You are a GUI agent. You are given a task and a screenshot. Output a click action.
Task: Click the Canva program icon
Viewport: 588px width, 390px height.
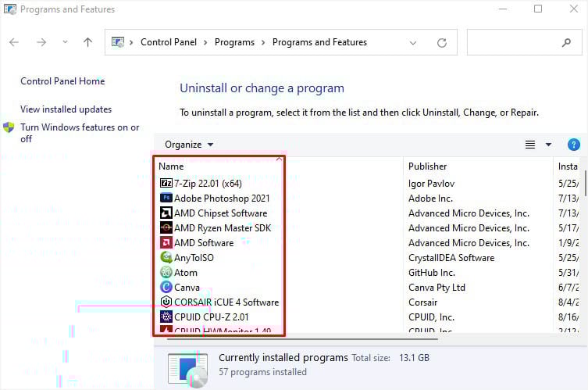tap(166, 287)
